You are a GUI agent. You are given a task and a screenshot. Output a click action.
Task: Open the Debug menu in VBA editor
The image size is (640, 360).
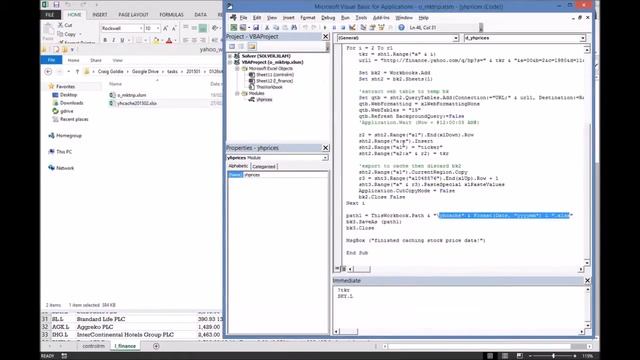(328, 18)
